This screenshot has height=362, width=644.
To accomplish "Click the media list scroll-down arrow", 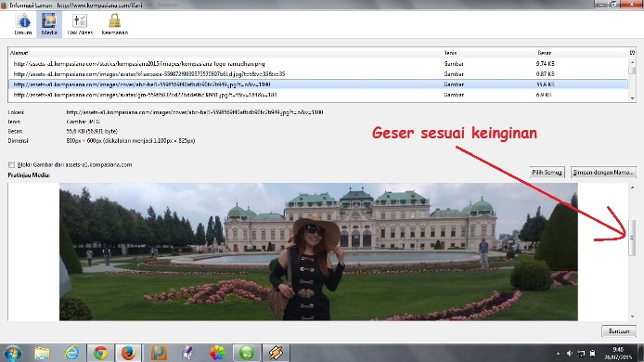I will pos(632,98).
